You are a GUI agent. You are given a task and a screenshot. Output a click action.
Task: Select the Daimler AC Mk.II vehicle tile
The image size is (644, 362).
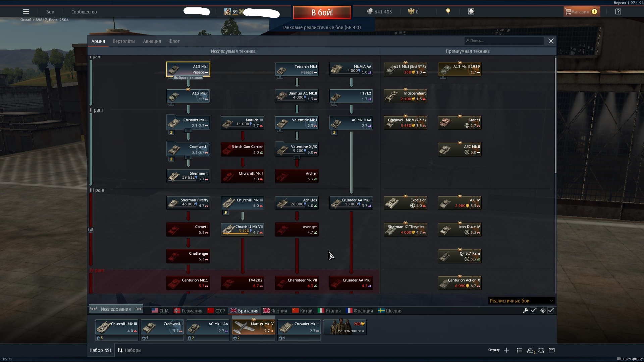pyautogui.click(x=297, y=96)
